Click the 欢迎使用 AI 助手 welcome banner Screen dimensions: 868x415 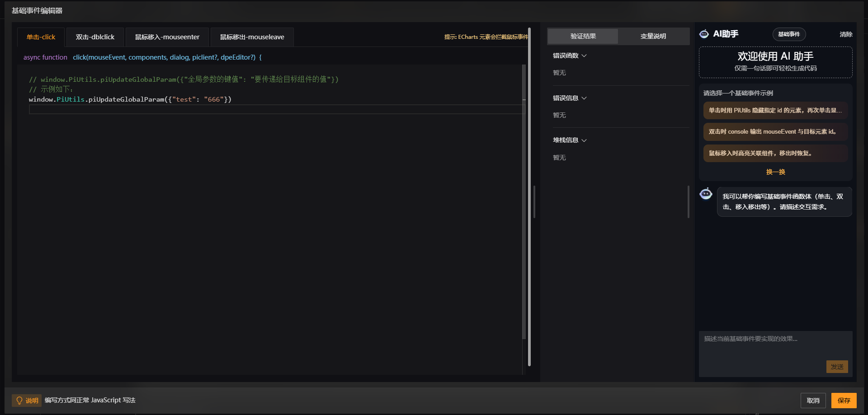pos(775,62)
